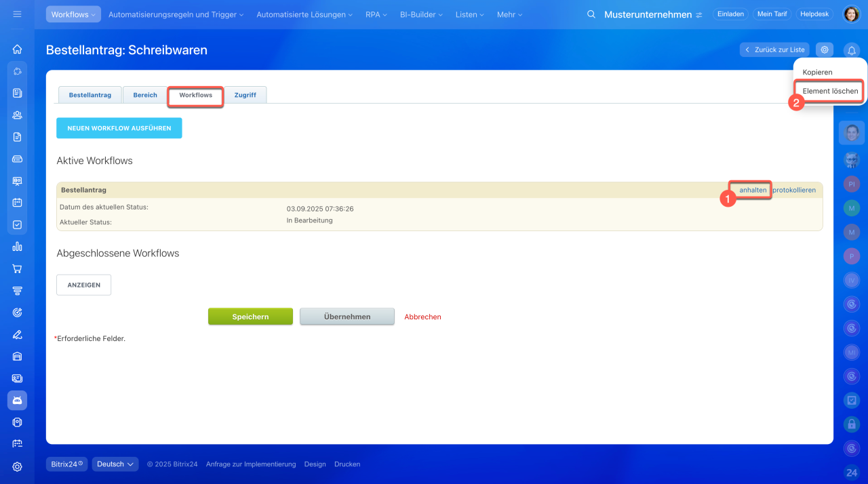Click the padlock icon in right panel
868x484 pixels.
[x=852, y=424]
